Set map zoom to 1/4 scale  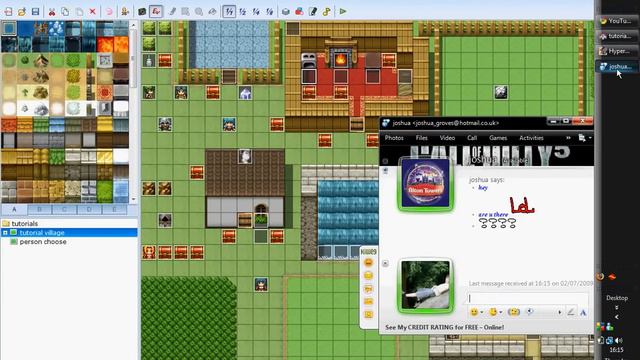pos(256,11)
